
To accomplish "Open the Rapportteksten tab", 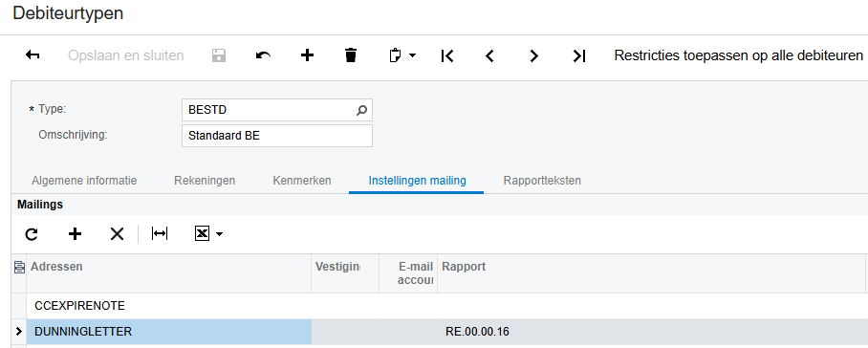I will (542, 181).
